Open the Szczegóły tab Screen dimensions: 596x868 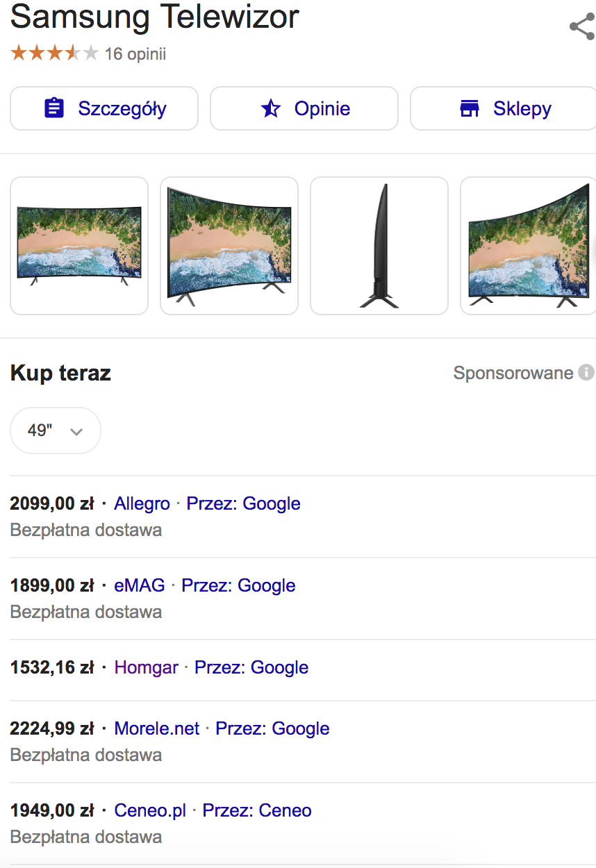pos(104,108)
